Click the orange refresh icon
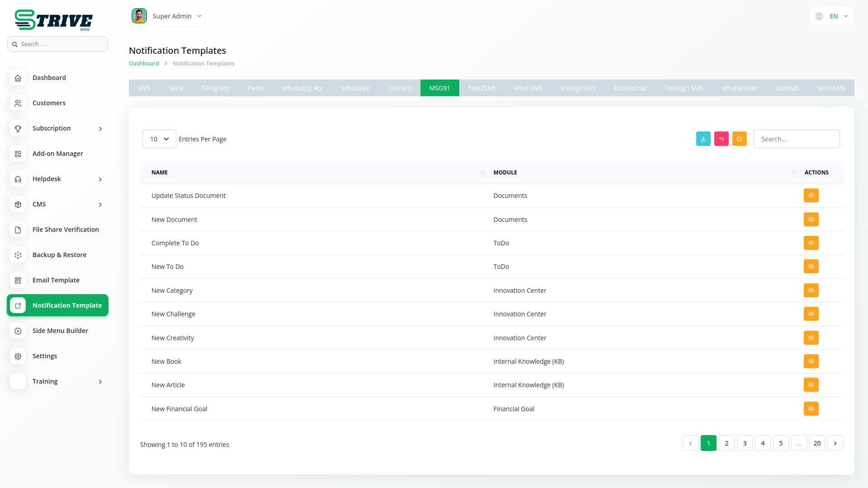Viewport: 868px width, 488px height. 739,139
